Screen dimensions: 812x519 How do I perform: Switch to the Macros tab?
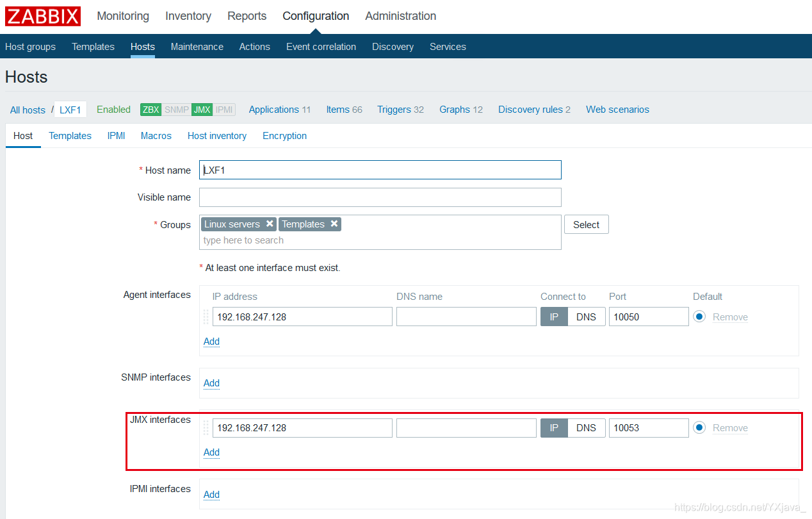(x=156, y=136)
